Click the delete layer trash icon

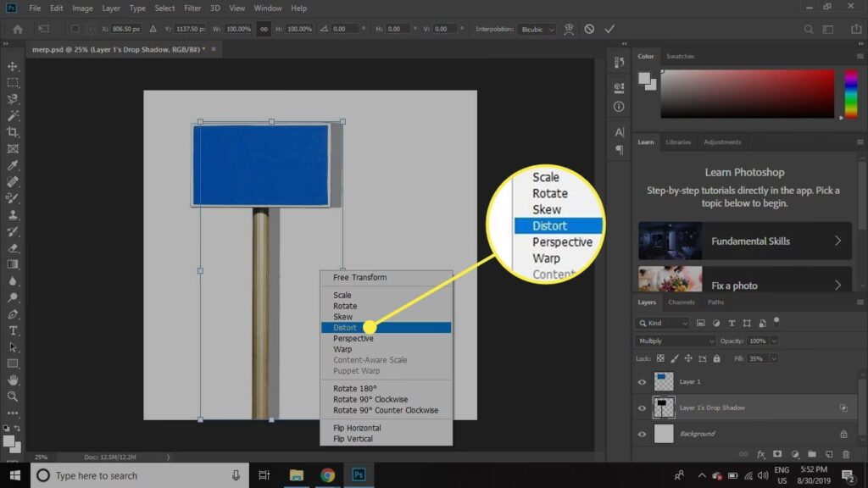coord(846,454)
